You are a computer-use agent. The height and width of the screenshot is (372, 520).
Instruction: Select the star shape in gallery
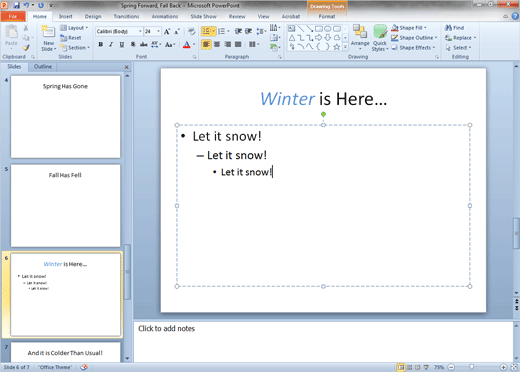tap(337, 47)
